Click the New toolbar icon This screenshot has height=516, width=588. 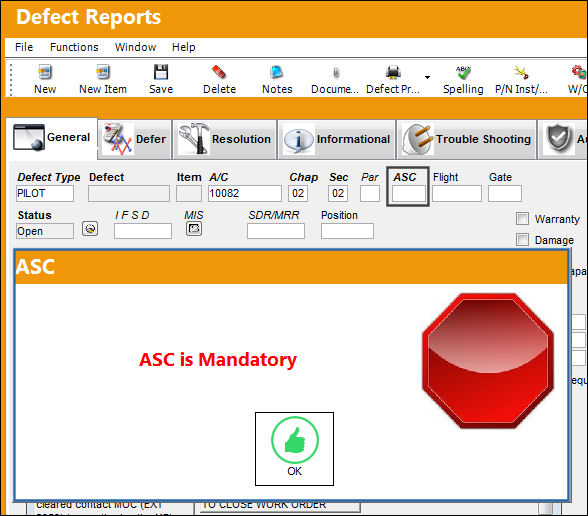pos(45,72)
